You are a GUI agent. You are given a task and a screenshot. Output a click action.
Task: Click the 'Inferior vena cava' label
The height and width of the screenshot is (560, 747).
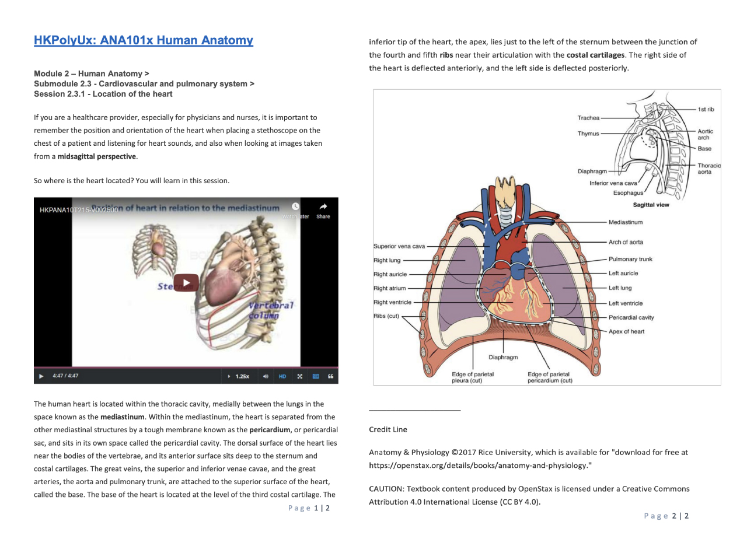[x=613, y=183]
